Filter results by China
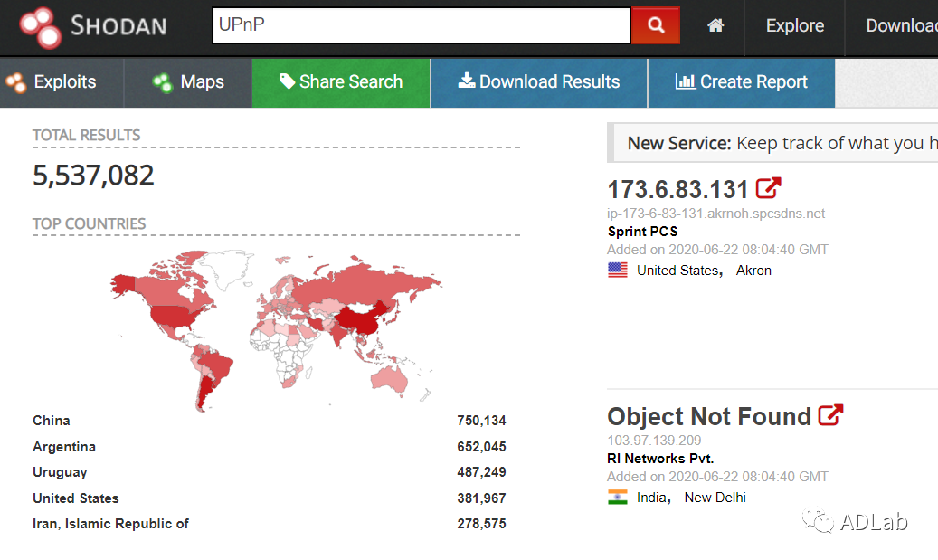 point(52,421)
